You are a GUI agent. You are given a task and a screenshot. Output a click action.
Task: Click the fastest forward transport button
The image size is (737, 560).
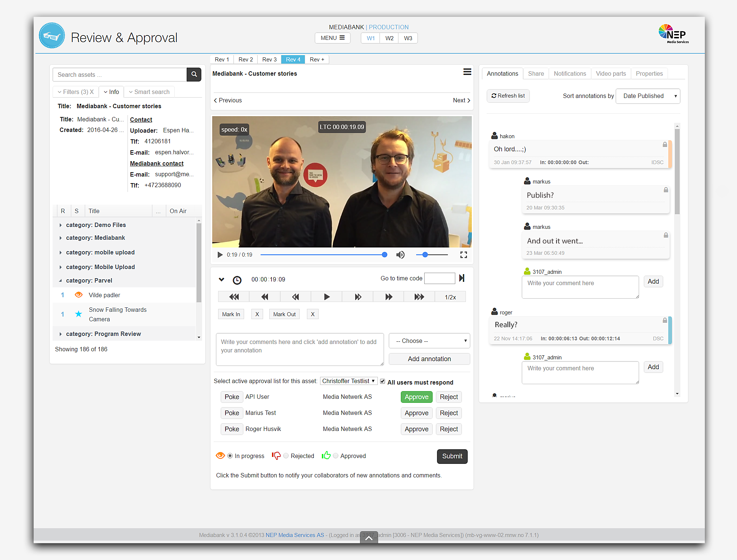pyautogui.click(x=419, y=297)
